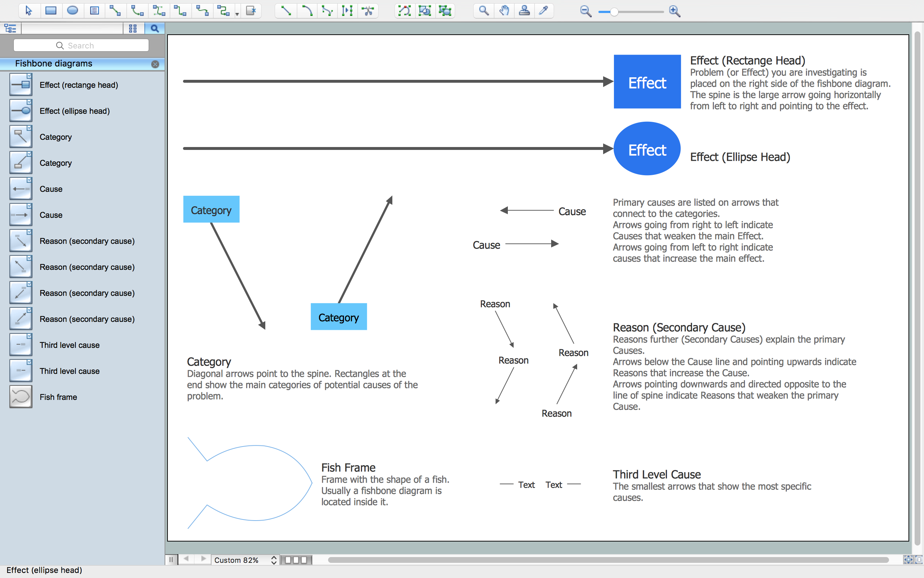Select the text box tool

(94, 11)
